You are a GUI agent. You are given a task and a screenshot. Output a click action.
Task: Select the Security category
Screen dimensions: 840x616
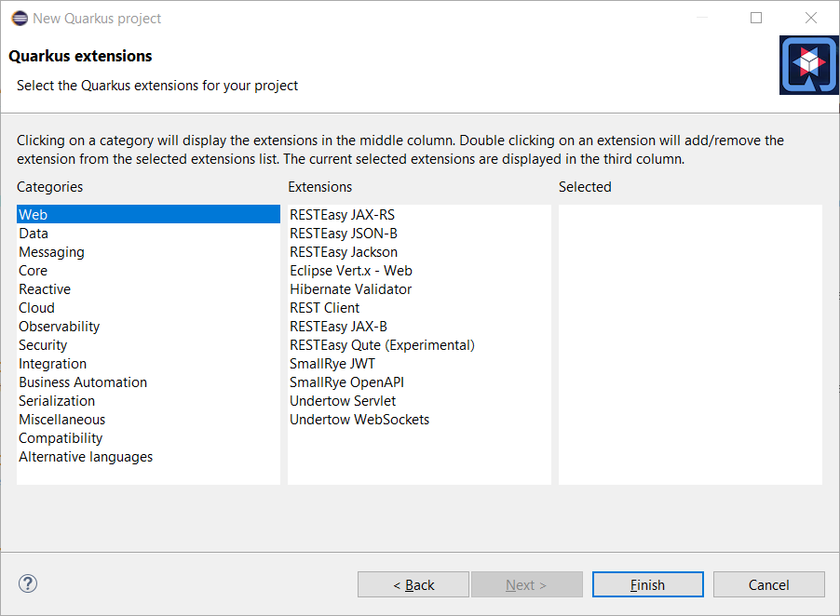click(x=43, y=345)
